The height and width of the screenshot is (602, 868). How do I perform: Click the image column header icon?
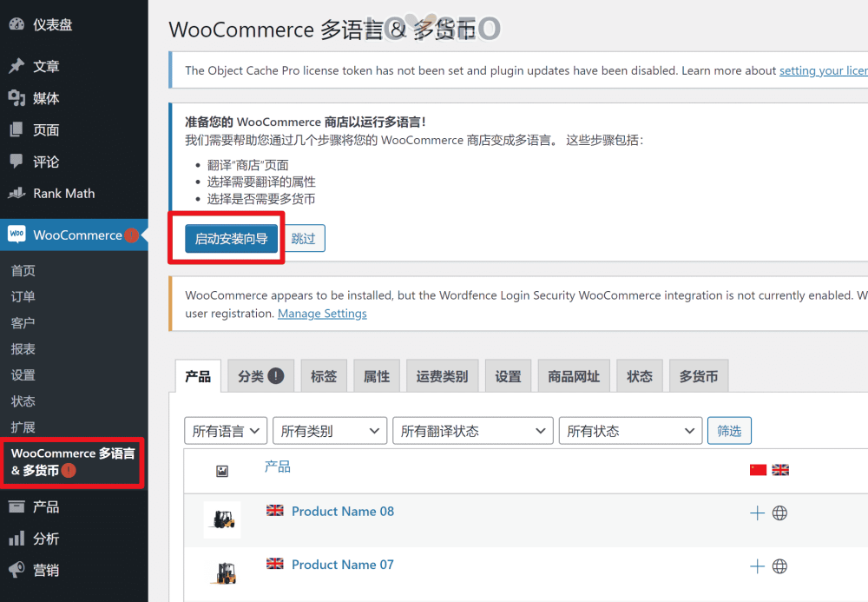pos(222,472)
